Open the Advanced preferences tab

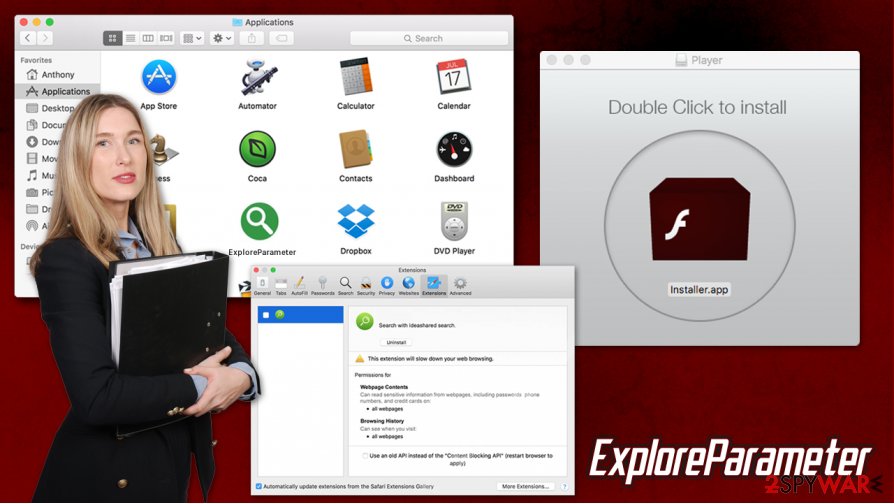[x=461, y=286]
